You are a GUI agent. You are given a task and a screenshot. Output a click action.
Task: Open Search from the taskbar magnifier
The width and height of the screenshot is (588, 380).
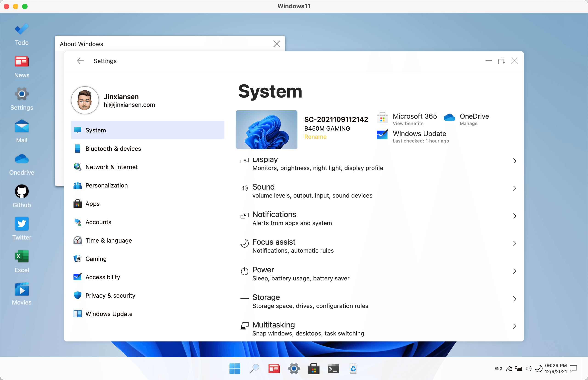click(x=254, y=369)
